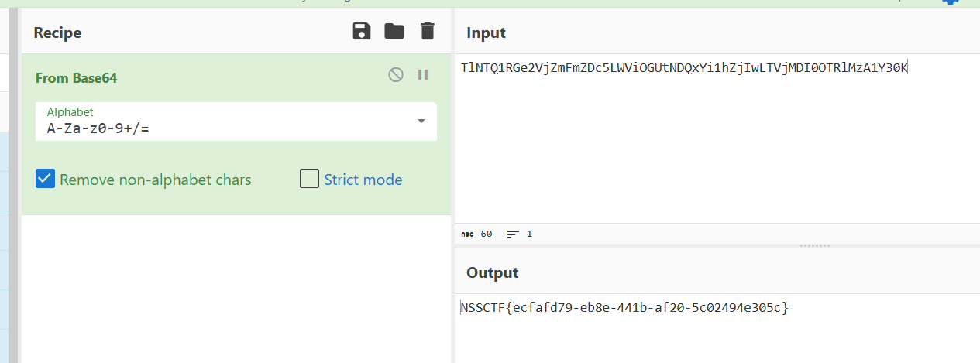Screen dimensions: 980x363
Task: Open the Load recipe folder icon
Action: pos(394,32)
